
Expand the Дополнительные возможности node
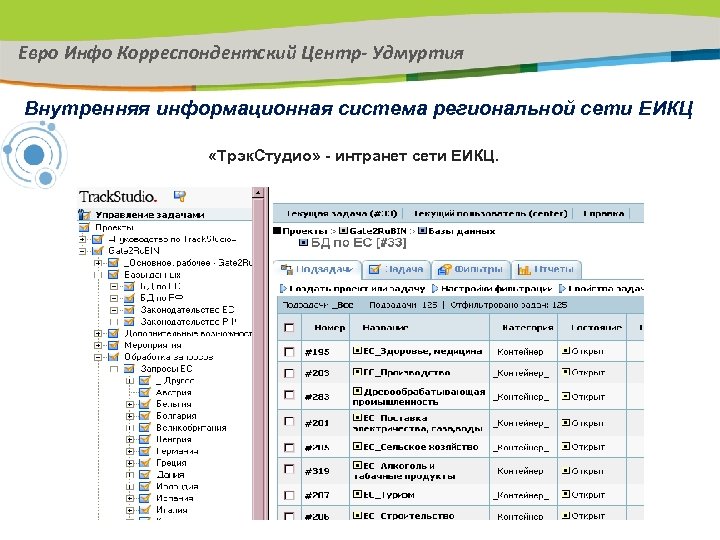point(98,333)
